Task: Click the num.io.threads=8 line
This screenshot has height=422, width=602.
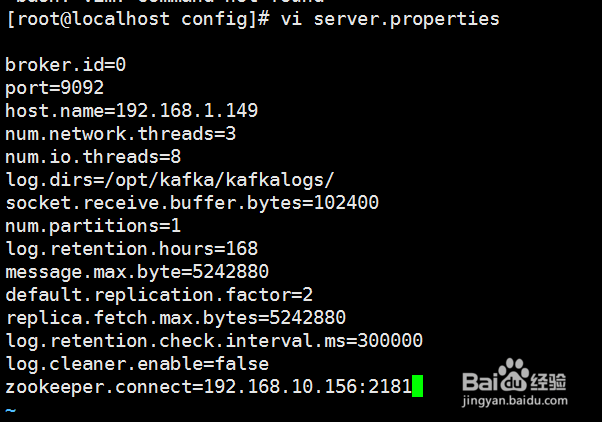Action: tap(93, 157)
